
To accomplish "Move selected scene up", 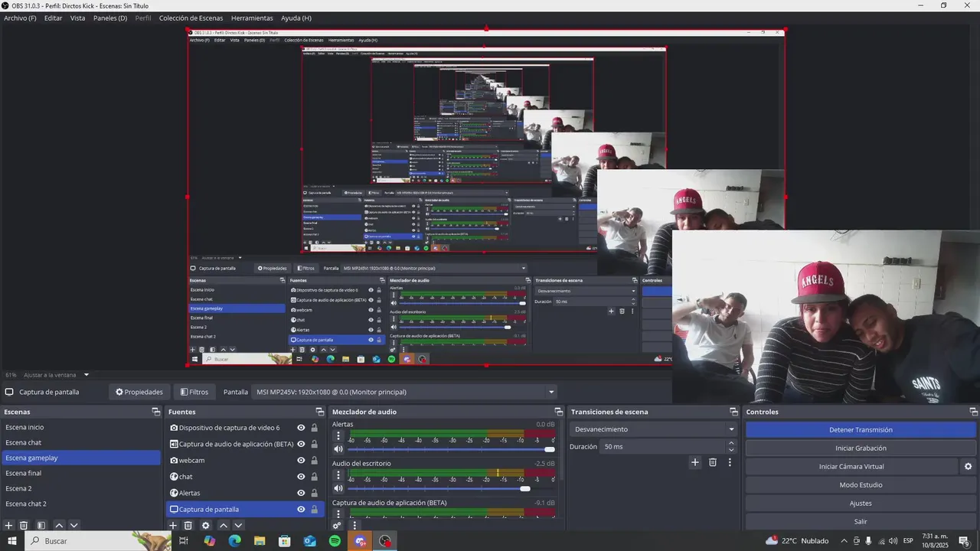I will point(59,526).
